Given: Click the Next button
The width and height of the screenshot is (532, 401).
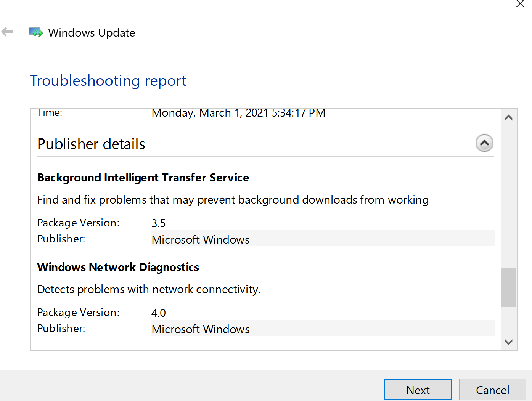Looking at the screenshot, I should pyautogui.click(x=418, y=390).
